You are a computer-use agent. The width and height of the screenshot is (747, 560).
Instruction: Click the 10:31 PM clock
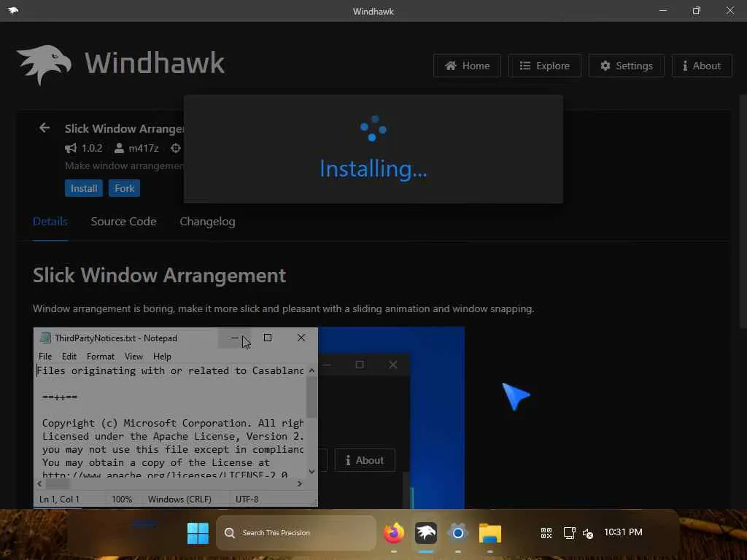point(623,532)
